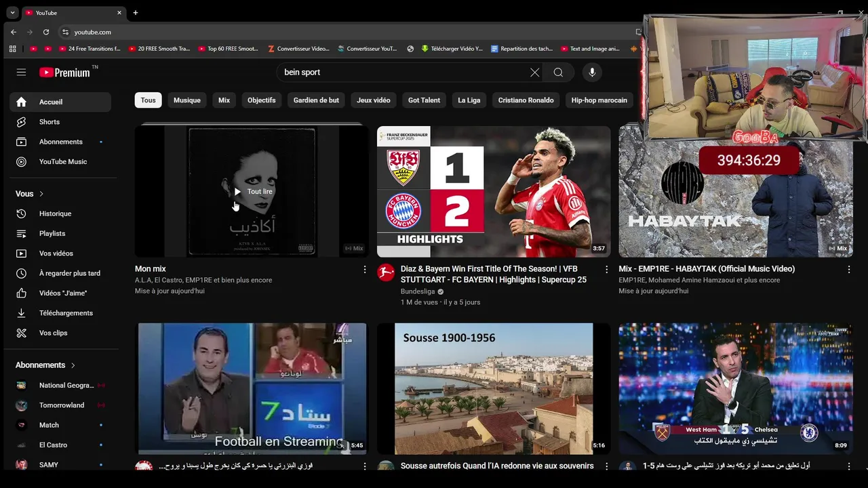868x488 pixels.
Task: Open the Bundesliga channel avatar
Action: point(386,272)
